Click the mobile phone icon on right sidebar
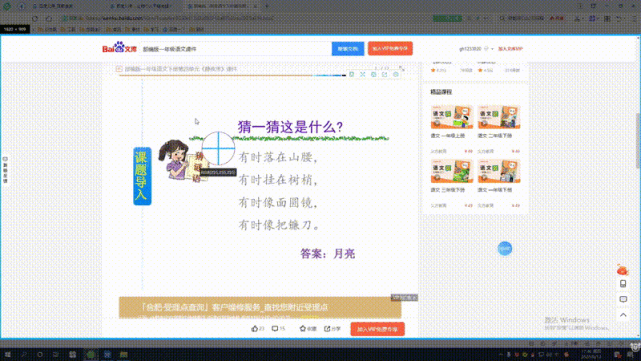The image size is (641, 361). [623, 283]
